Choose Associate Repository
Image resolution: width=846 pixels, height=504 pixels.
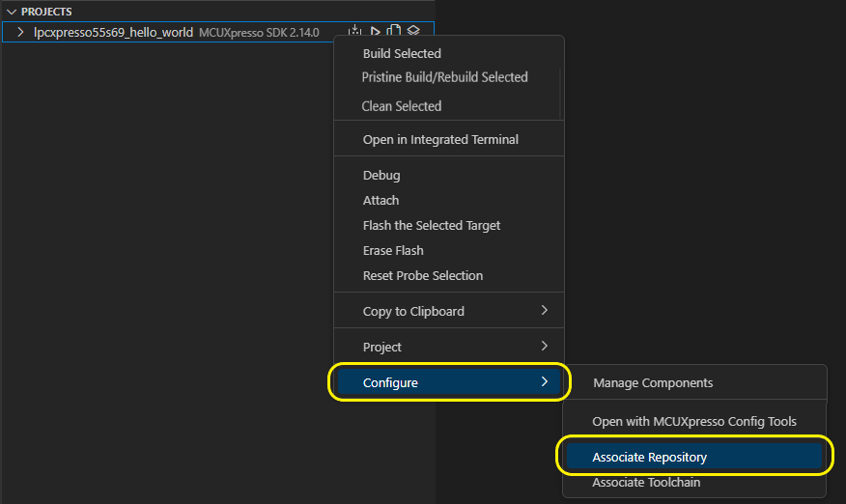click(695, 457)
